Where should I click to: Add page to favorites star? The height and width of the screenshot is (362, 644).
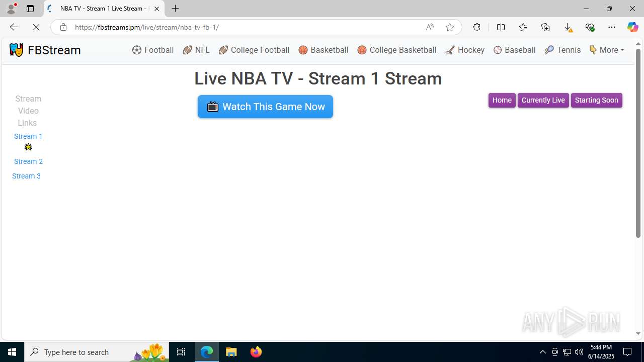(x=449, y=27)
